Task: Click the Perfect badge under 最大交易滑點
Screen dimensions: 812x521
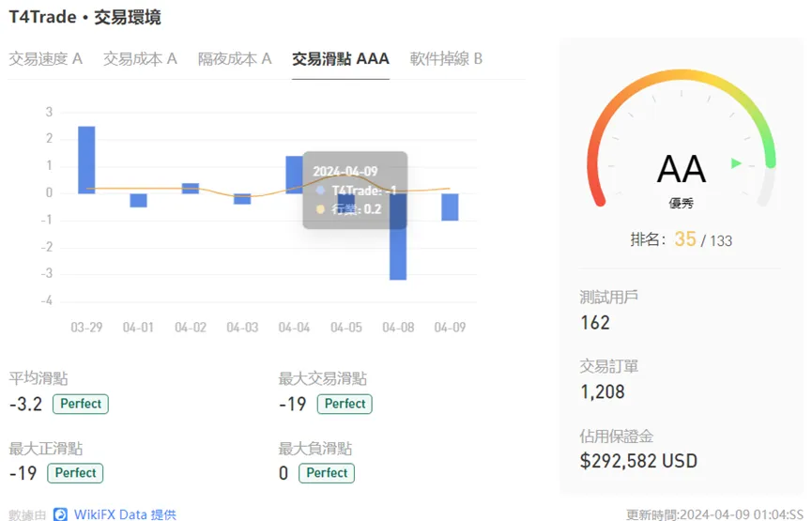Action: tap(345, 404)
